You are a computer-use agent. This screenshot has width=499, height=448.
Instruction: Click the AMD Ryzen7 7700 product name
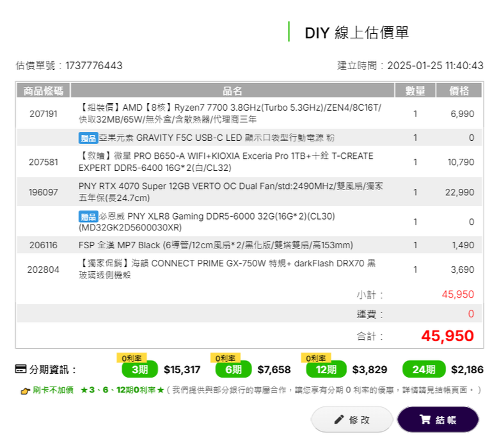tap(230, 113)
